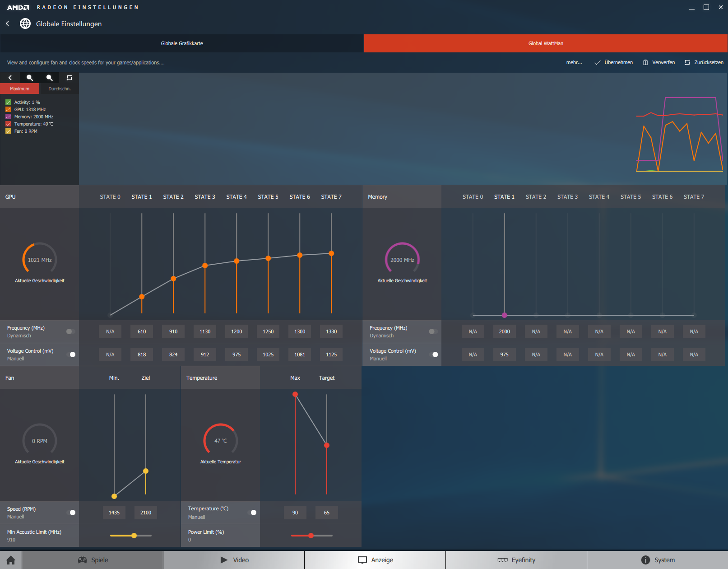Edit GPU State 7 voltage field 1125

tap(331, 354)
